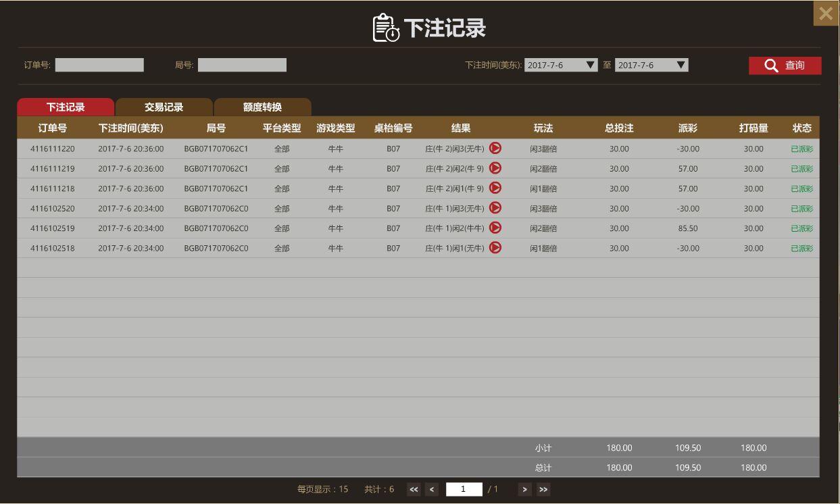Go to the next page

(524, 490)
